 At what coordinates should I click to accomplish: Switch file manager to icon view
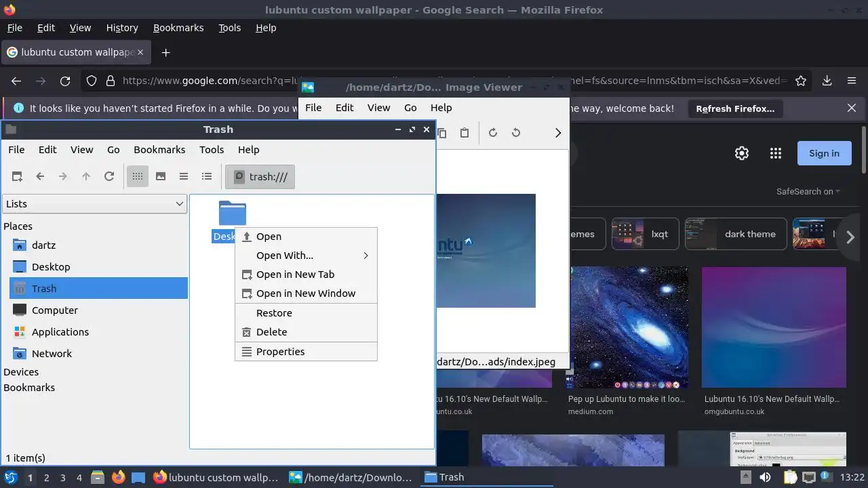pos(138,176)
